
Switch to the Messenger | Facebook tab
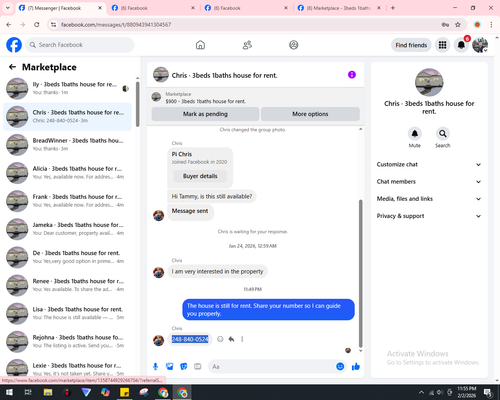pyautogui.click(x=61, y=8)
